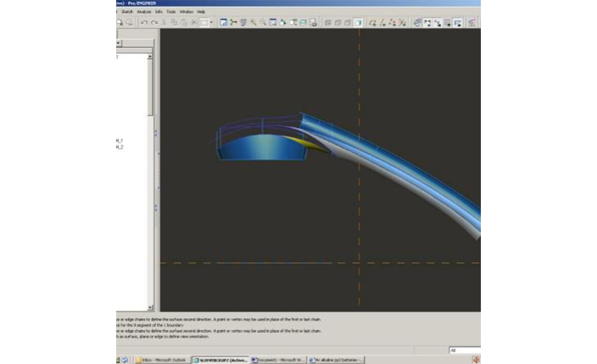The width and height of the screenshot is (597, 364).
Task: Select the dashed rectangle selection tool
Action: (204, 23)
